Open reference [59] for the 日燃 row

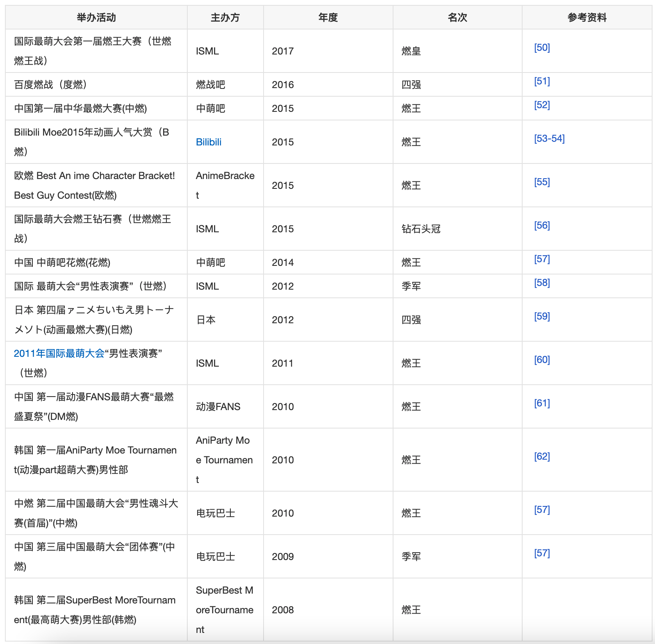point(541,316)
